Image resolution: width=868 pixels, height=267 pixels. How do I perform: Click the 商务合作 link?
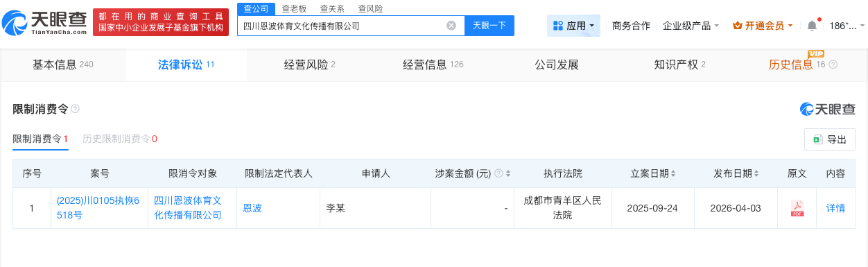click(631, 26)
